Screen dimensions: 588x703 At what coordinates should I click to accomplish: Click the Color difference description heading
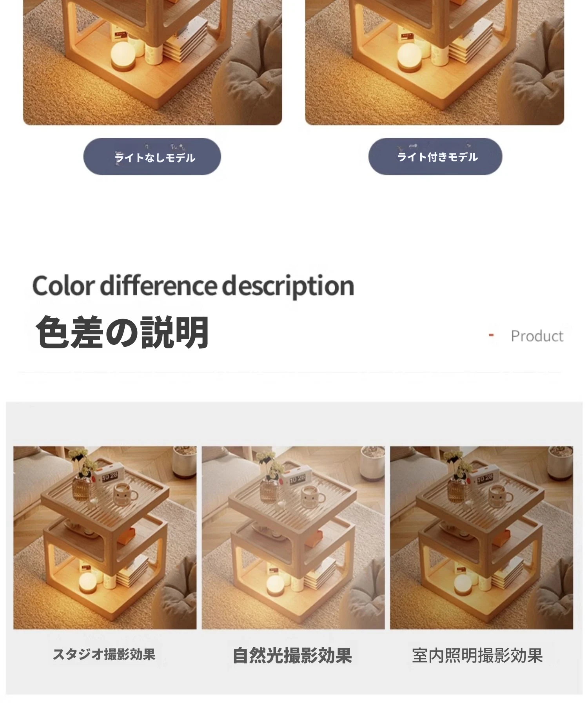point(193,286)
